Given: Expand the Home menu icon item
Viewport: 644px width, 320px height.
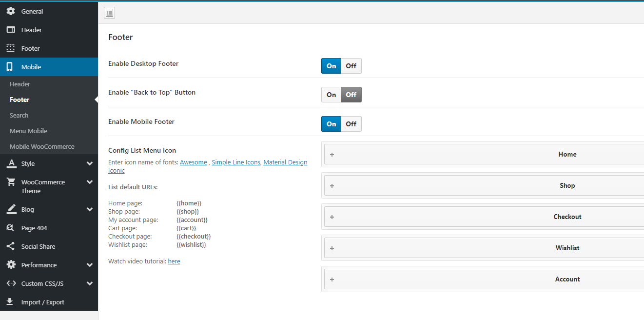Looking at the screenshot, I should [x=332, y=155].
